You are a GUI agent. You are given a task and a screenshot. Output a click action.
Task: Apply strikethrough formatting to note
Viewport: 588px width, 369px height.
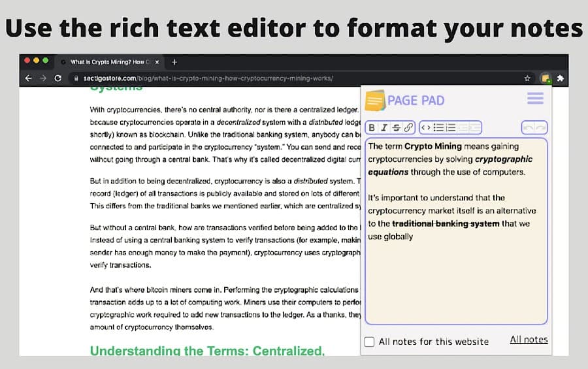pyautogui.click(x=396, y=128)
